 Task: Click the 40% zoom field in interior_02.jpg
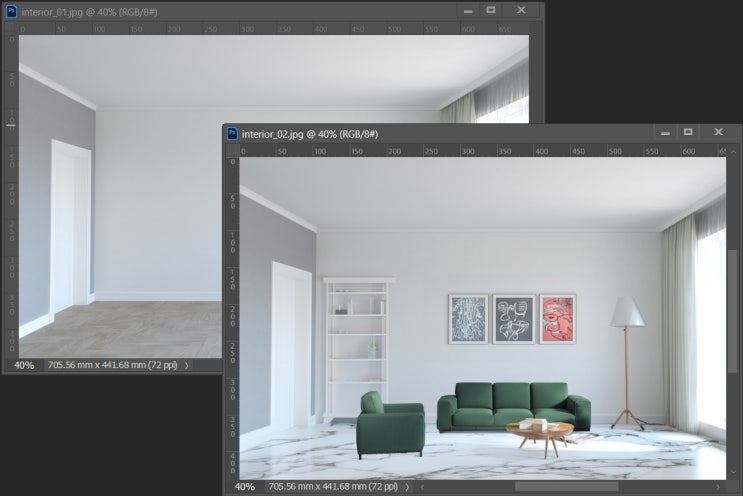tap(245, 487)
